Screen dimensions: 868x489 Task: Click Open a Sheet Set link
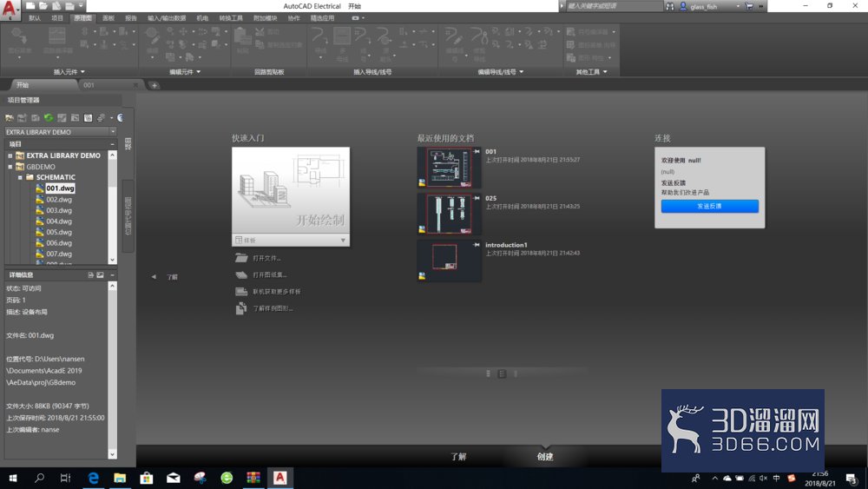click(x=270, y=274)
